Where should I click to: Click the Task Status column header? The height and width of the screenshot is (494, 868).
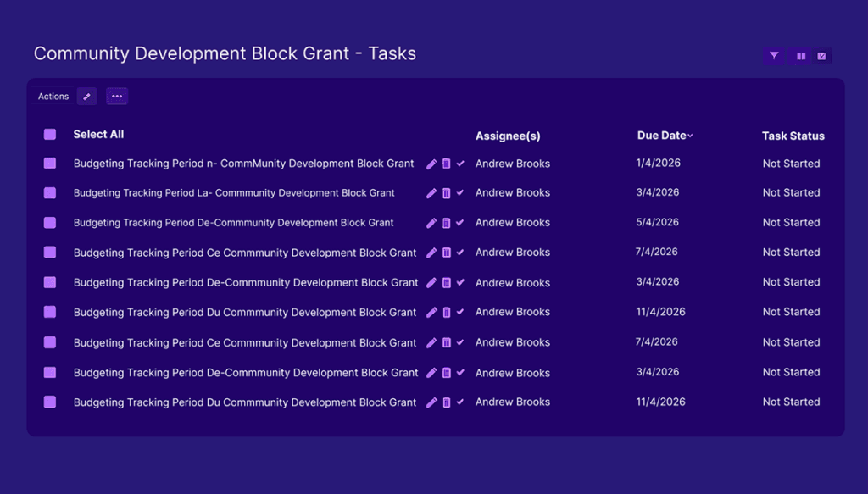pos(793,136)
